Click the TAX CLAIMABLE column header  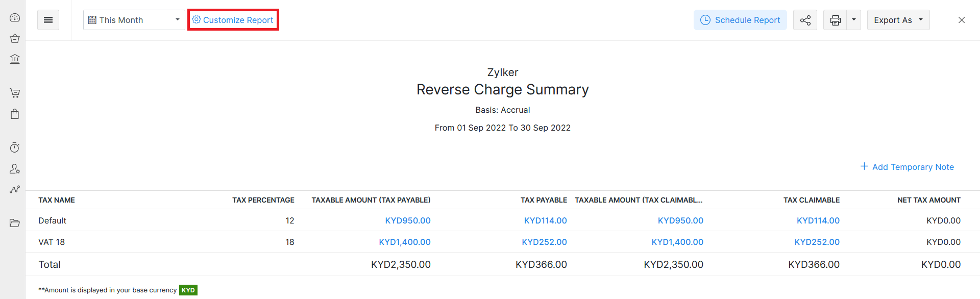point(812,200)
